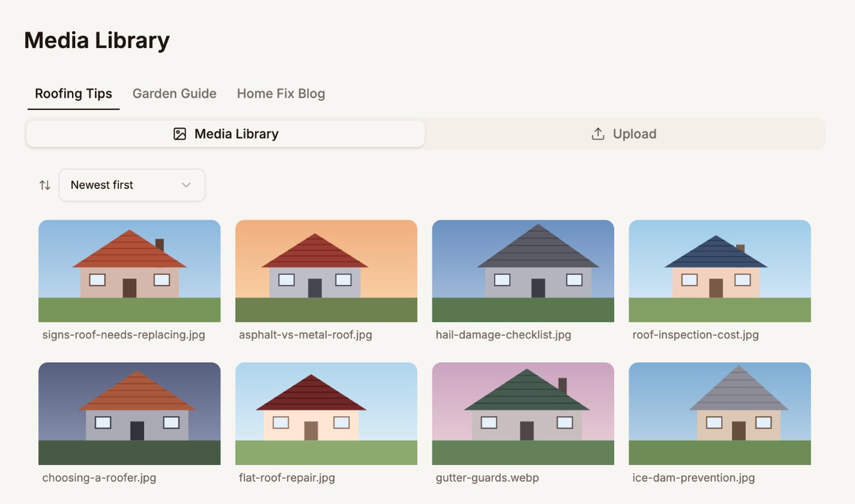Switch to the Garden Guide tab
This screenshot has height=504, width=855.
tap(174, 94)
